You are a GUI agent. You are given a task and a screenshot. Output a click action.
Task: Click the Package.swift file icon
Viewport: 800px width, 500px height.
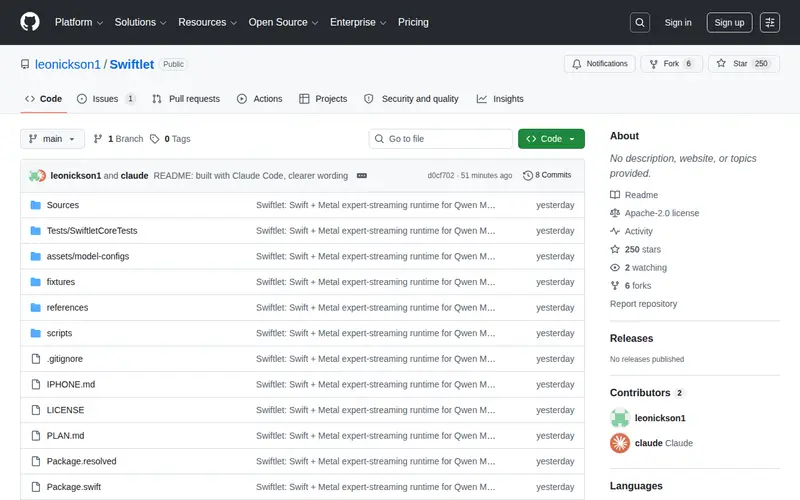36,487
